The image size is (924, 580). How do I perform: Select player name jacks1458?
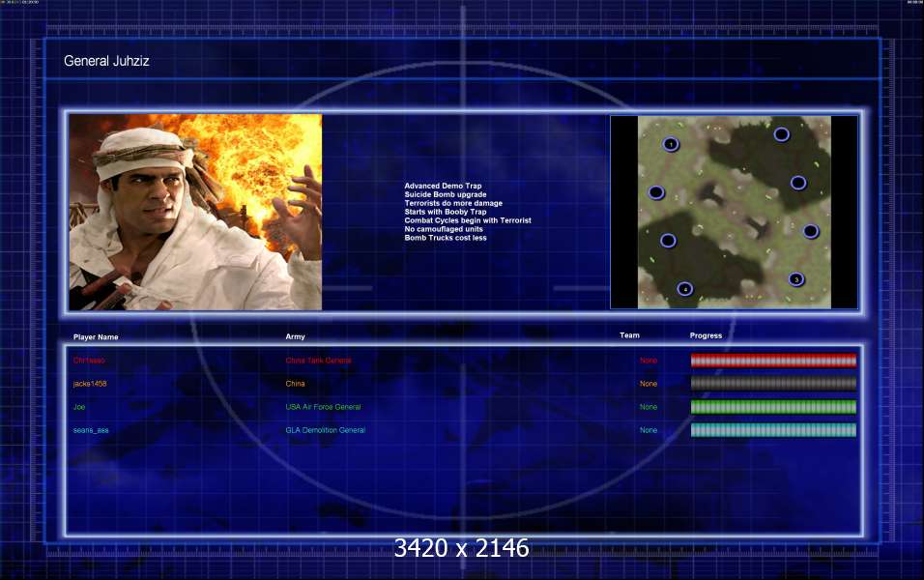90,384
